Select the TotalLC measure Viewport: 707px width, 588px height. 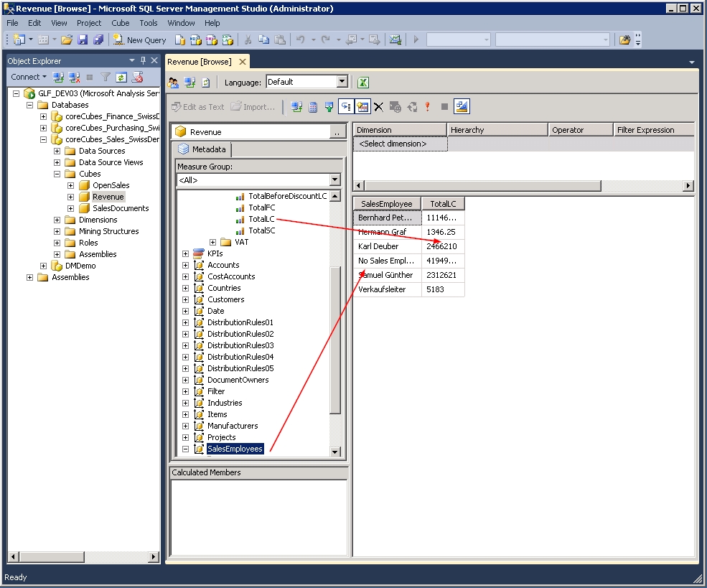pyautogui.click(x=261, y=219)
